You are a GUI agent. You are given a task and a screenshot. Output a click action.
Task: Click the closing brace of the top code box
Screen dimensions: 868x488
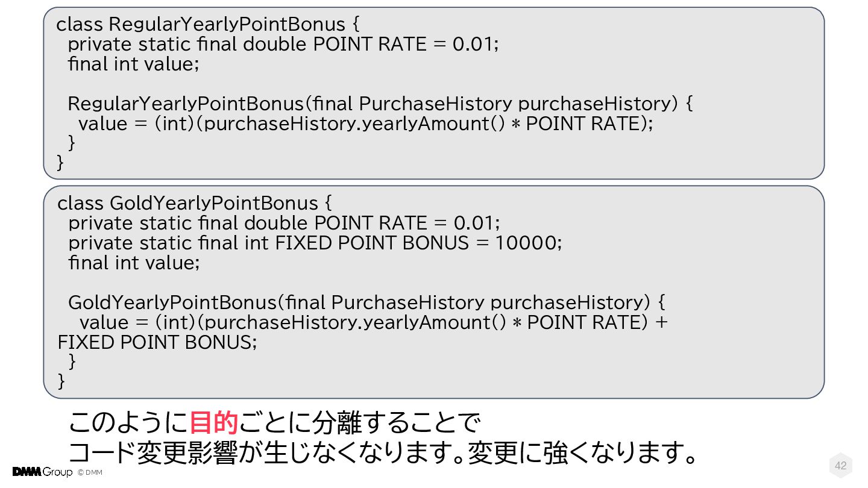point(60,163)
